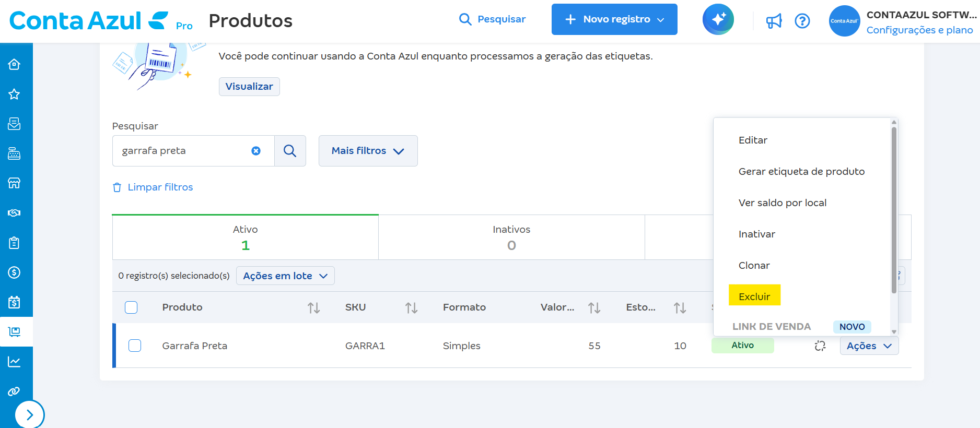Open the help question mark icon
The image size is (980, 428).
click(802, 21)
